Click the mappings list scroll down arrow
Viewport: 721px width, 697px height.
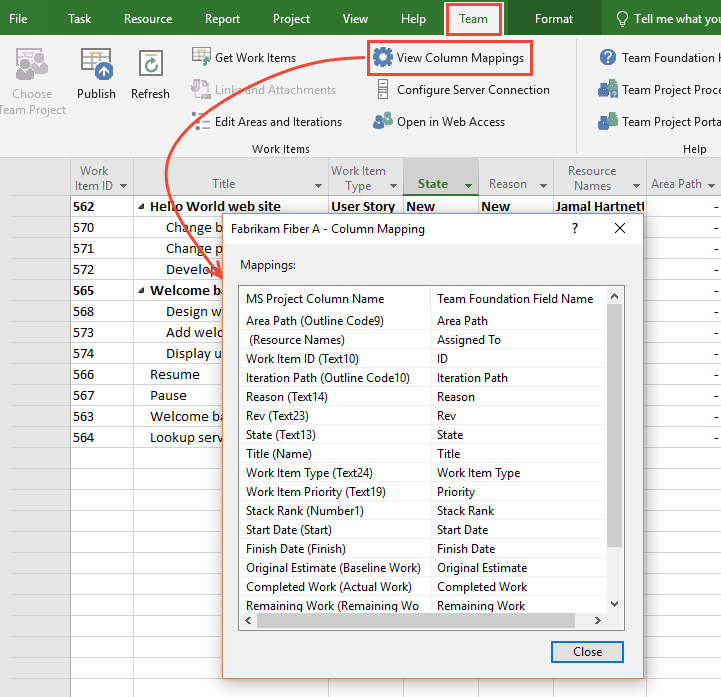click(614, 604)
